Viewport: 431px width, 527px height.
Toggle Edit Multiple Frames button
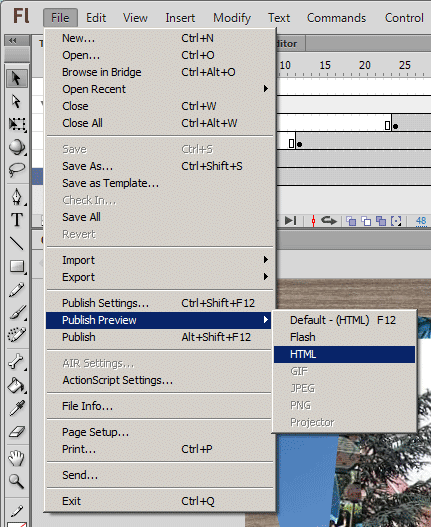tap(381, 221)
